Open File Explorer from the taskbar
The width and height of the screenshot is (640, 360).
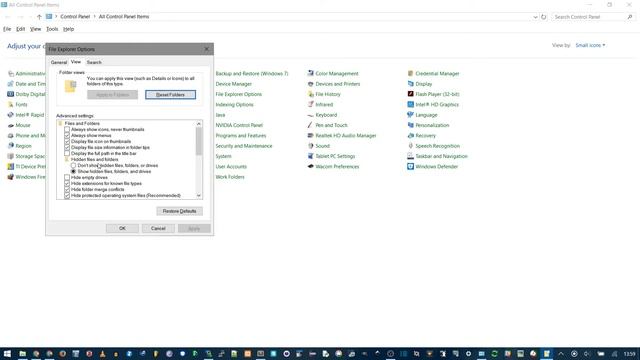click(22, 353)
